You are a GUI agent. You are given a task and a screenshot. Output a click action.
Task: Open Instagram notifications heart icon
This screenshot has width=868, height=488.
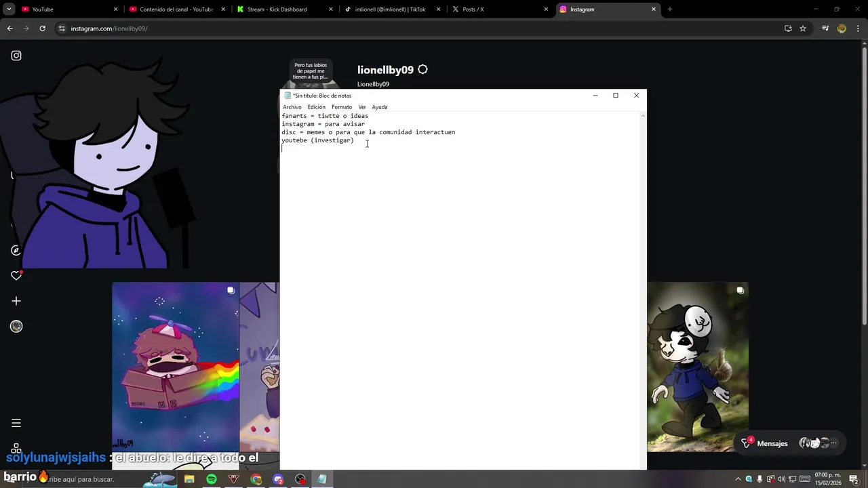point(16,275)
